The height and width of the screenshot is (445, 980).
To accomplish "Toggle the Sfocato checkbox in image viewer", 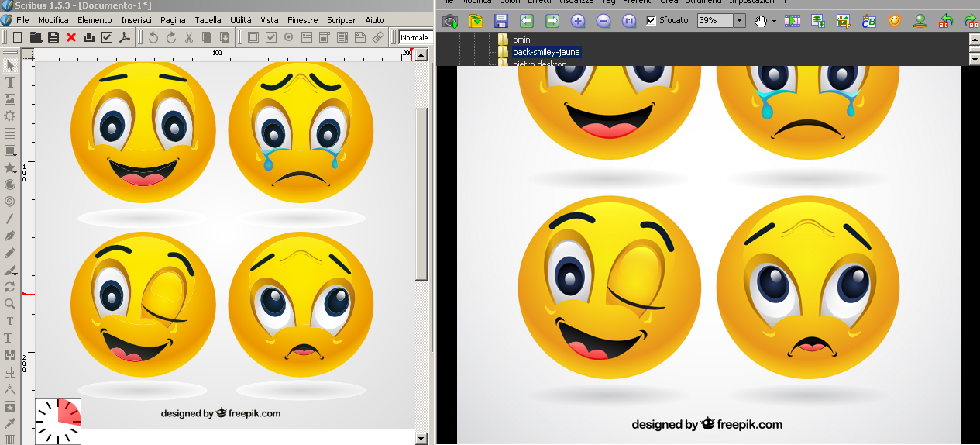I will coord(652,21).
